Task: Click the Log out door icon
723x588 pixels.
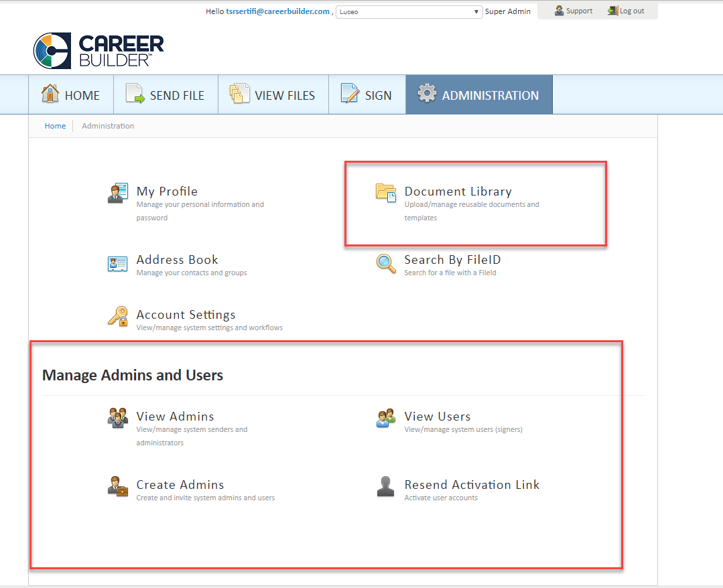Action: coord(613,11)
